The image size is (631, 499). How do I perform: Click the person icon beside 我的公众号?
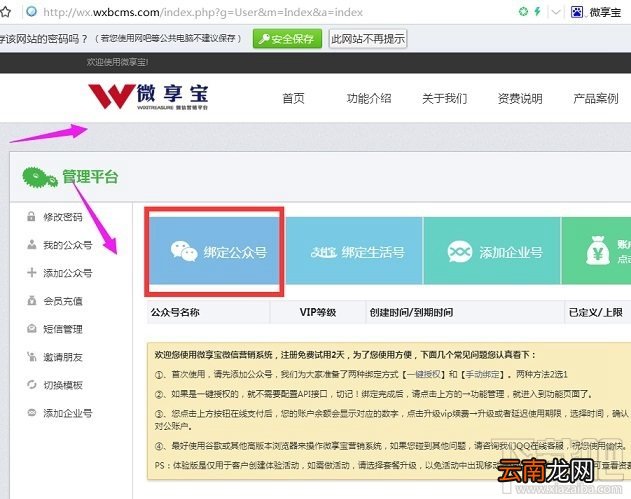click(31, 244)
